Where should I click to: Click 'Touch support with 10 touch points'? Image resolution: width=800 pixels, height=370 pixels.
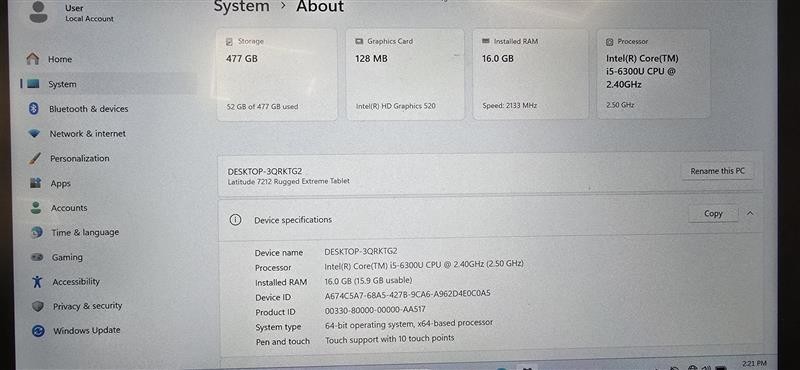(x=389, y=339)
